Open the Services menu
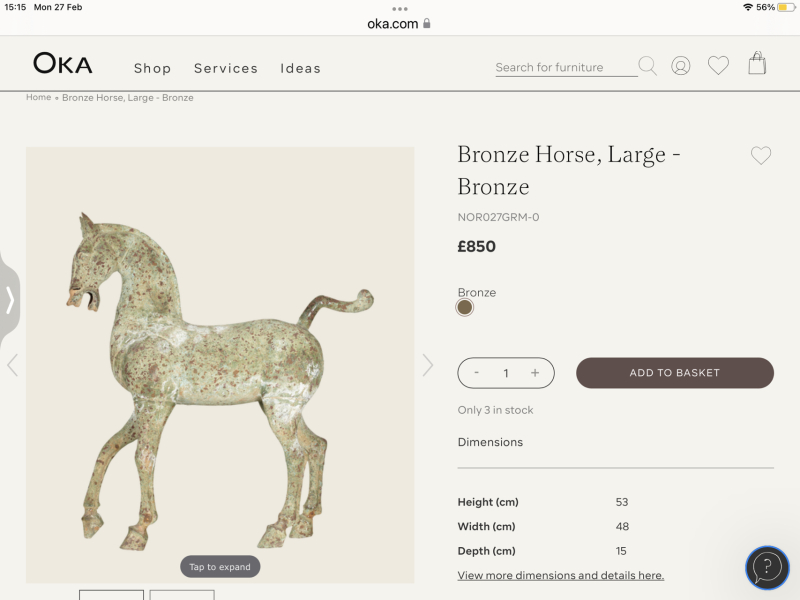Screen dimensions: 800x600 (226, 68)
